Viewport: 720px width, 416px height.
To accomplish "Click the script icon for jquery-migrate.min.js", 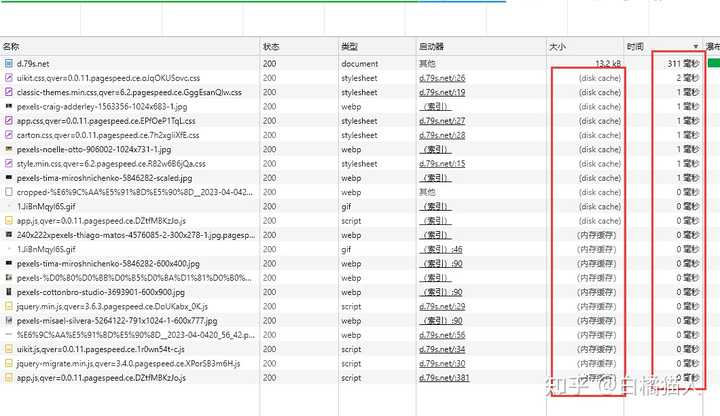I will pyautogui.click(x=9, y=363).
